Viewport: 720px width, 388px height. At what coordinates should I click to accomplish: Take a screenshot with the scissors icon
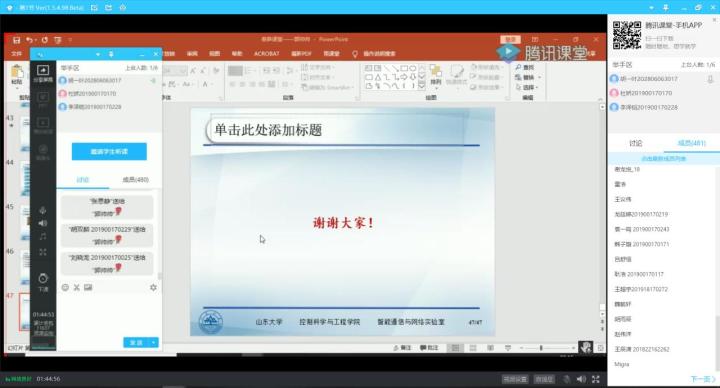click(77, 287)
